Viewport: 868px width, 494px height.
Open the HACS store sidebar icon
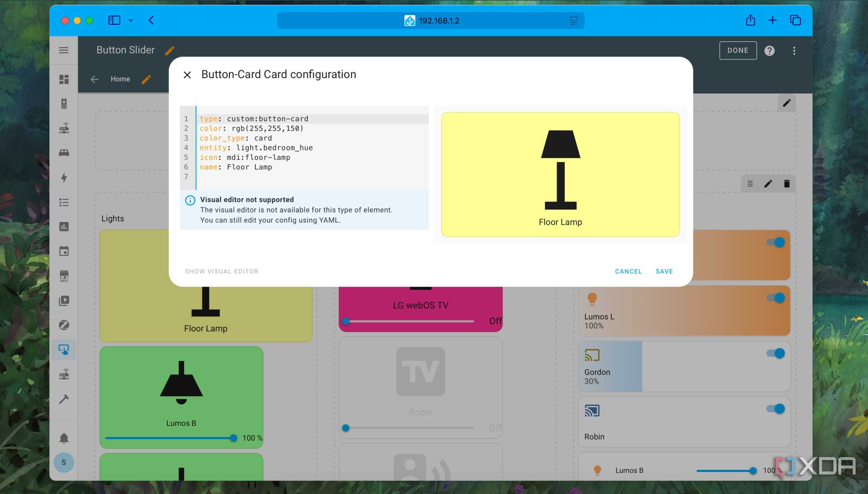[x=64, y=276]
